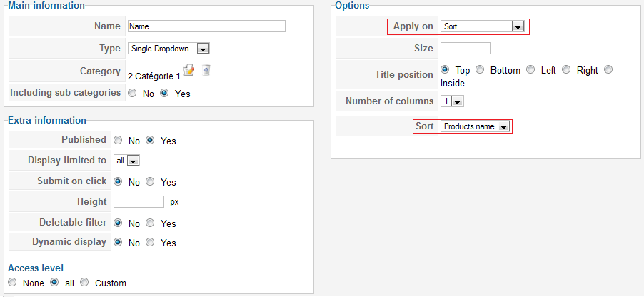644x297 pixels.
Task: Set Published to No
Action: [x=118, y=141]
